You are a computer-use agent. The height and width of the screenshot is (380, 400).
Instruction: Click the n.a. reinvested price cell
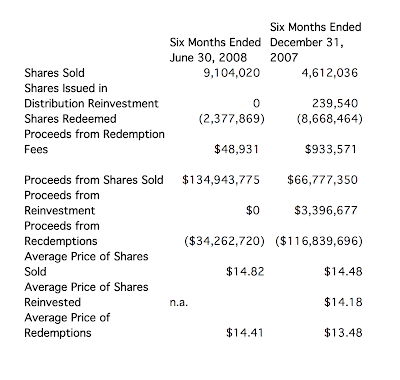click(x=179, y=302)
